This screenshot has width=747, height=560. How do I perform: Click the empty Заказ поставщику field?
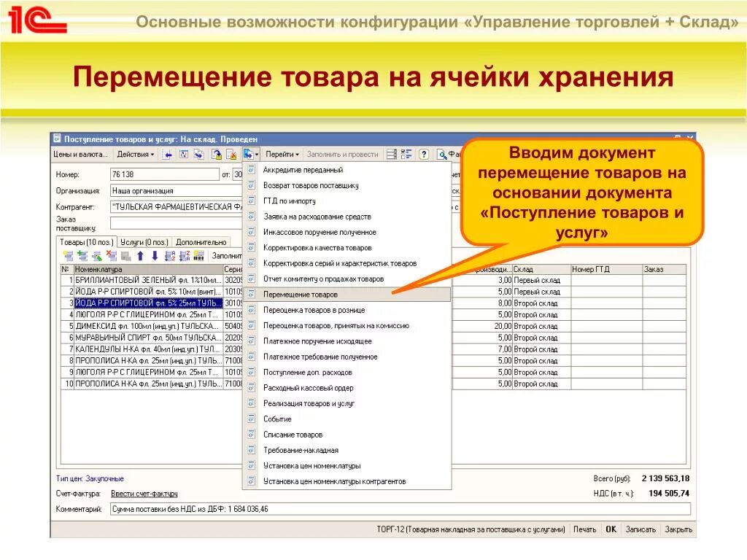pyautogui.click(x=177, y=223)
